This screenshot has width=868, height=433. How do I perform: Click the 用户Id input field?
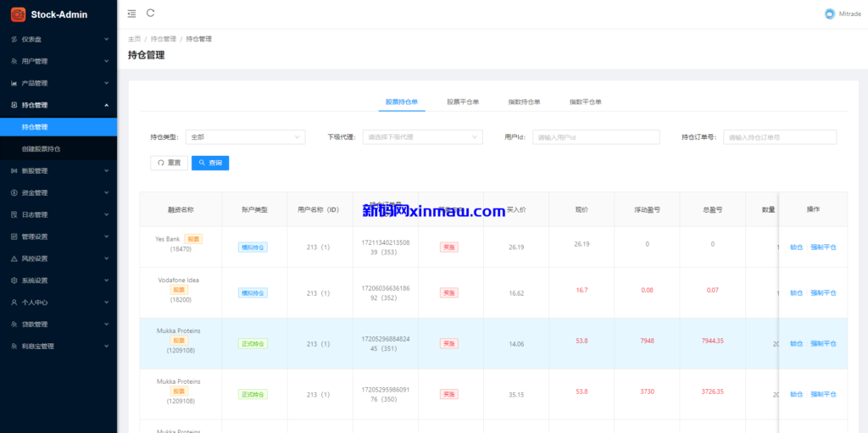pyautogui.click(x=596, y=136)
